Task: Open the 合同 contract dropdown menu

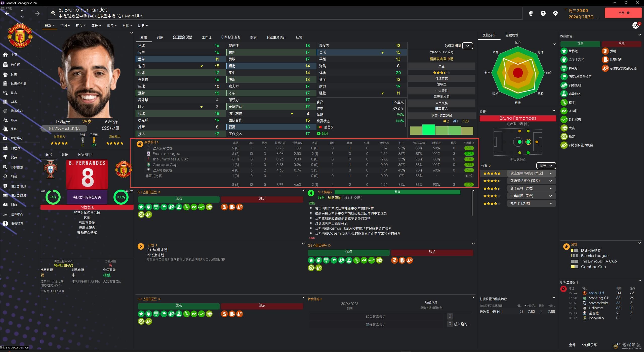Action: click(65, 25)
